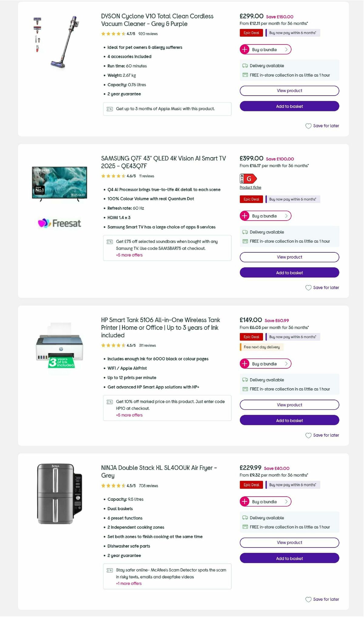Click the Freesat logo under the Samsung TV image

pyautogui.click(x=59, y=223)
